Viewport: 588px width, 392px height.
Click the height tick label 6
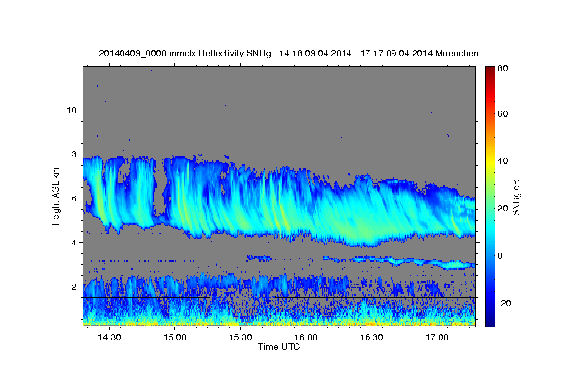(75, 198)
